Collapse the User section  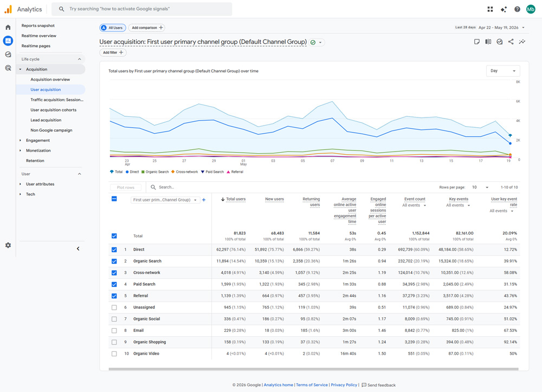pos(79,174)
